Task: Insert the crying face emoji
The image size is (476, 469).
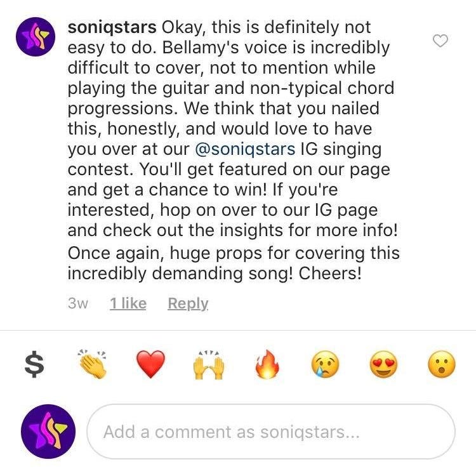Action: (x=325, y=364)
